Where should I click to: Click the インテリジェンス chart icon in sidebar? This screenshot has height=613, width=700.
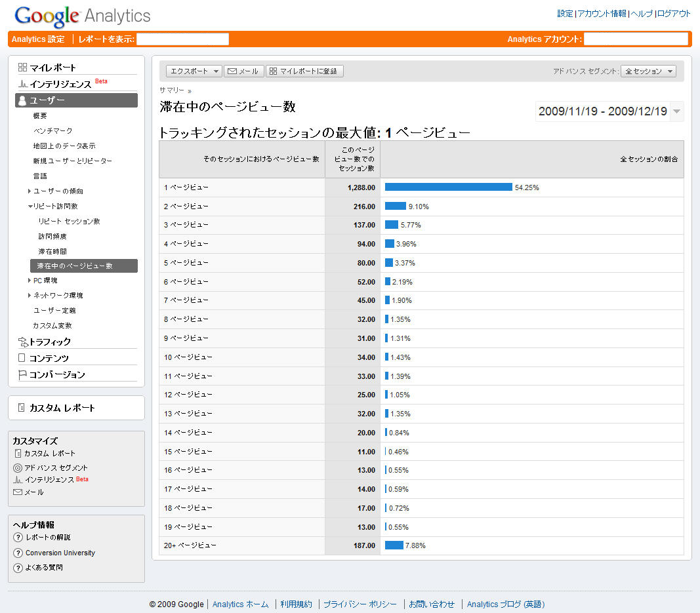point(23,84)
